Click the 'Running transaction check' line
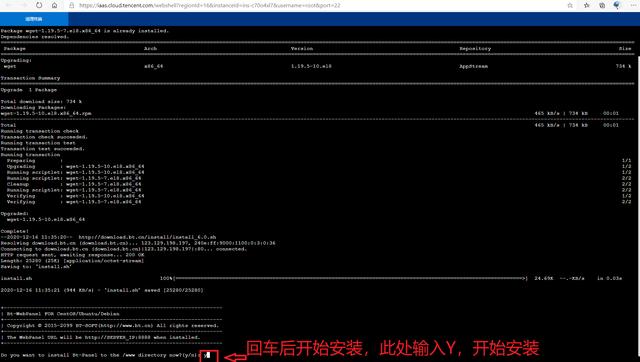 coord(40,131)
